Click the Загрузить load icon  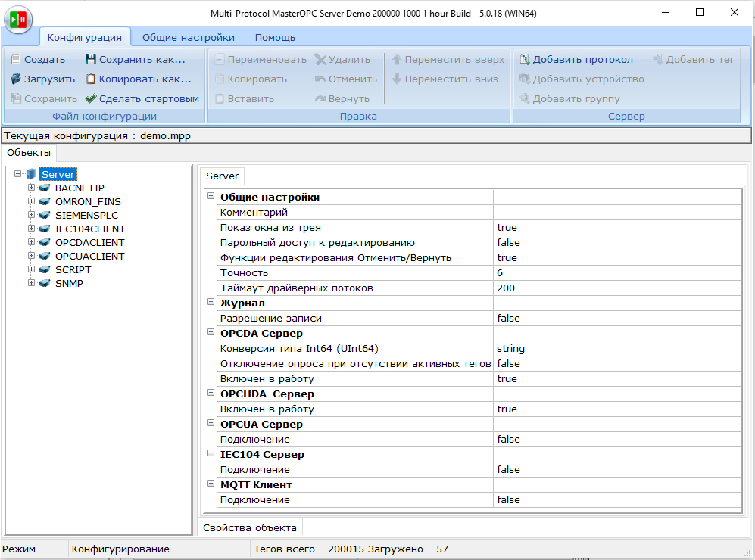(16, 79)
